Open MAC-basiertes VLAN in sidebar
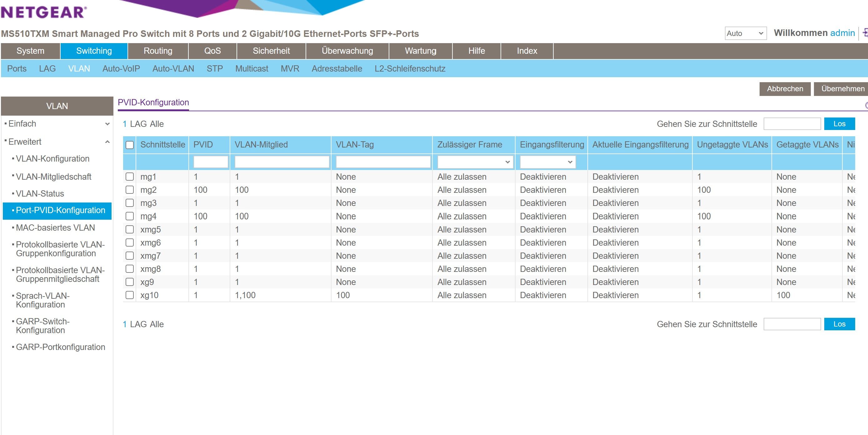This screenshot has width=868, height=435. tap(55, 228)
